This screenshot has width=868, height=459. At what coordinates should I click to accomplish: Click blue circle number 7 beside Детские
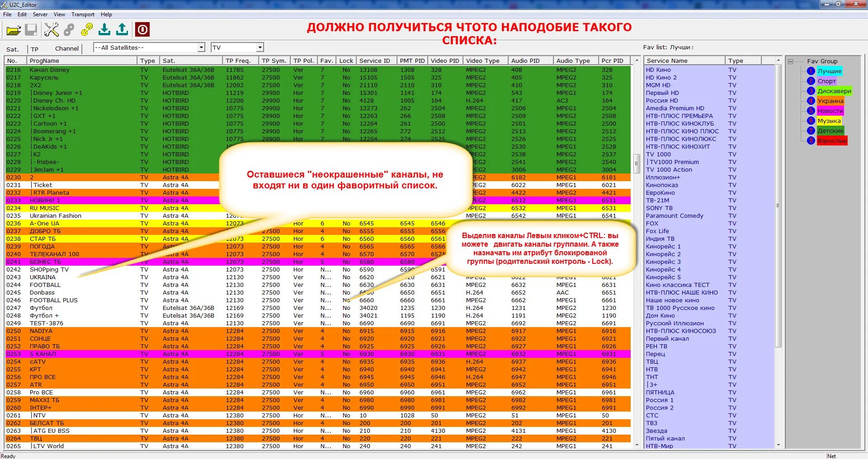[811, 131]
